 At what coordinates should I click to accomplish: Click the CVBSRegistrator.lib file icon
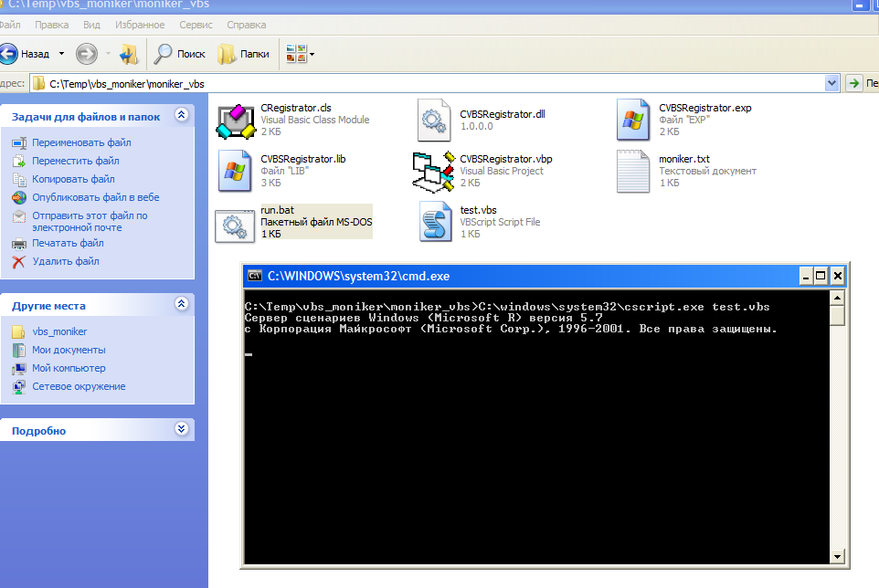pos(235,171)
